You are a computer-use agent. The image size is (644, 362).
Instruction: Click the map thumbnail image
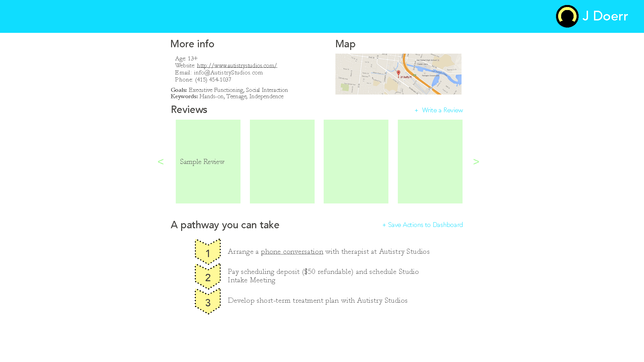[398, 74]
